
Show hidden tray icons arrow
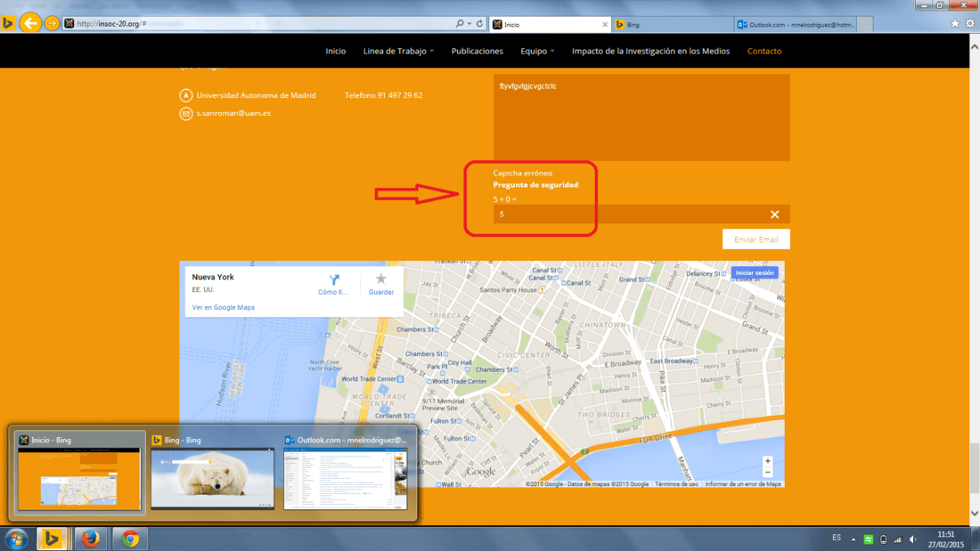853,539
